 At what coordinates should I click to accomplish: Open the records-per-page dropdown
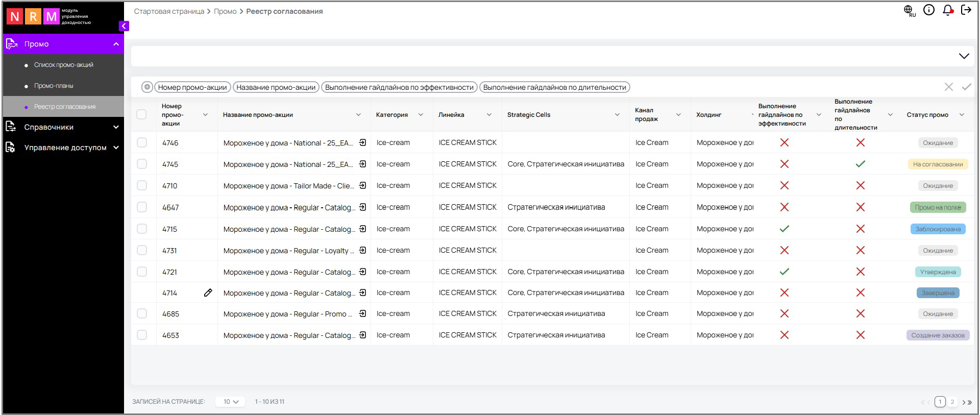[230, 402]
